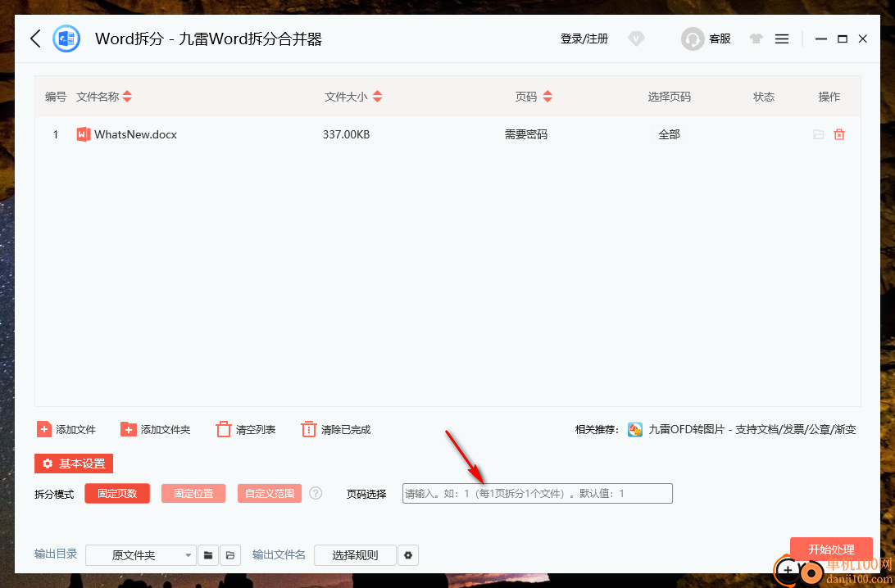
Task: Minimize the application window
Action: point(820,38)
